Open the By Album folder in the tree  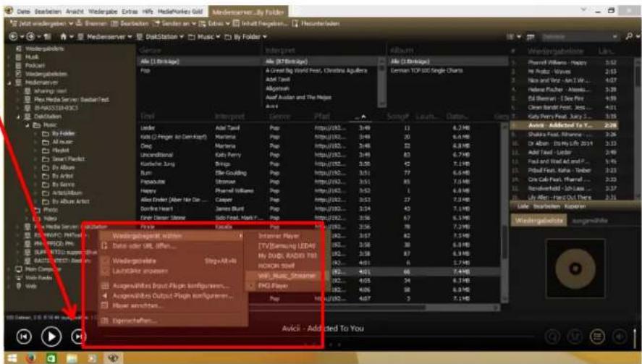(x=63, y=167)
